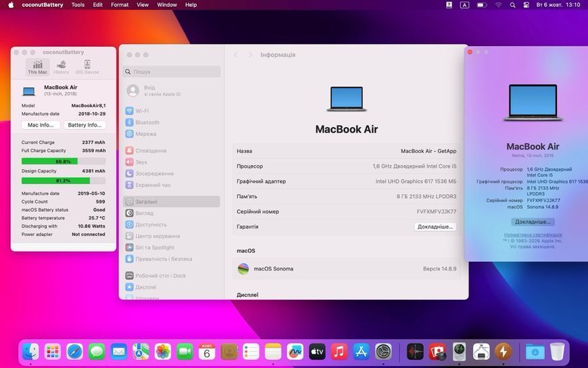Viewport: 588px width, 368px height.
Task: Click the keyboard input source indicator
Action: pos(464,5)
